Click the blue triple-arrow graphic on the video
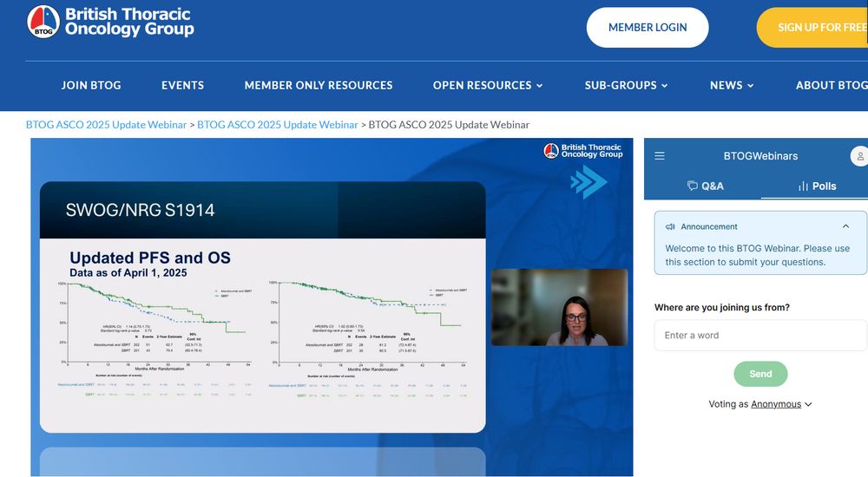Image resolution: width=868 pixels, height=477 pixels. tap(588, 181)
